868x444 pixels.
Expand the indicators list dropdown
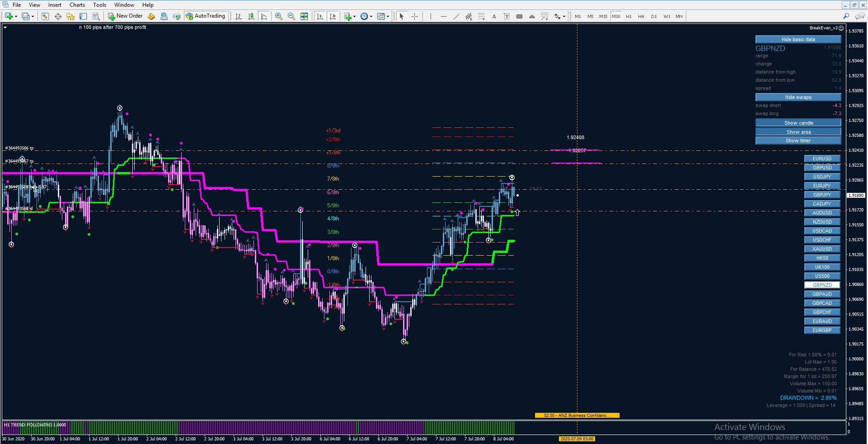pos(354,16)
